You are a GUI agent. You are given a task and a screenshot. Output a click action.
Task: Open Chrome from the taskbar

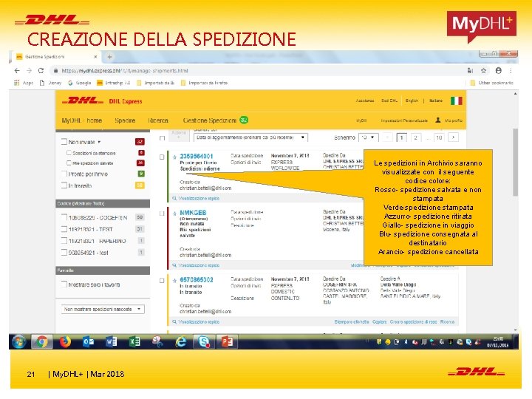[42, 341]
